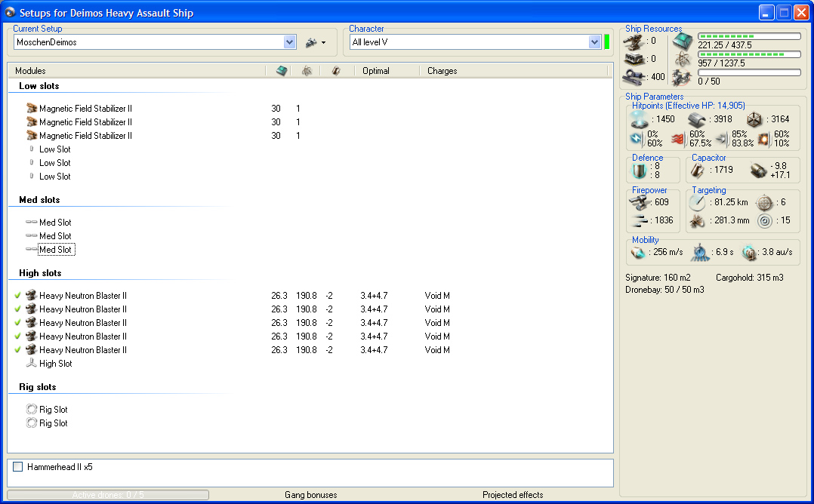Viewport: 814px width, 504px height.
Task: Toggle the fifth Heavy Neutron Blaster II checkmark
Action: click(17, 349)
